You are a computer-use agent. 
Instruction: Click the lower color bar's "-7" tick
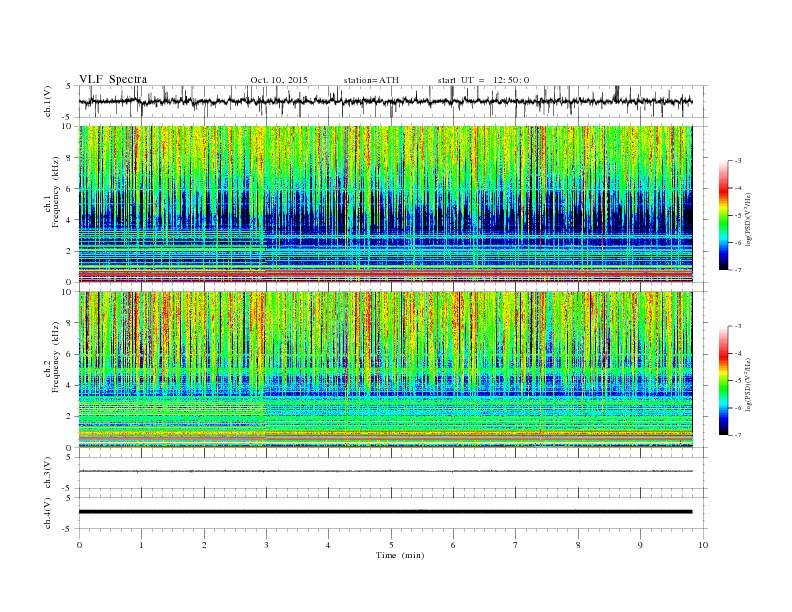click(x=737, y=435)
